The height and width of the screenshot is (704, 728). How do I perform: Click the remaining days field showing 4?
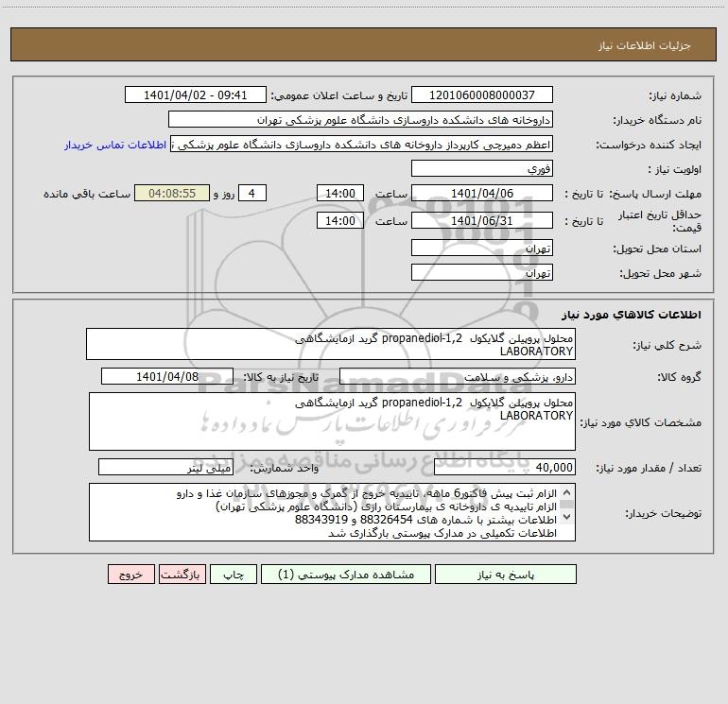tap(252, 193)
